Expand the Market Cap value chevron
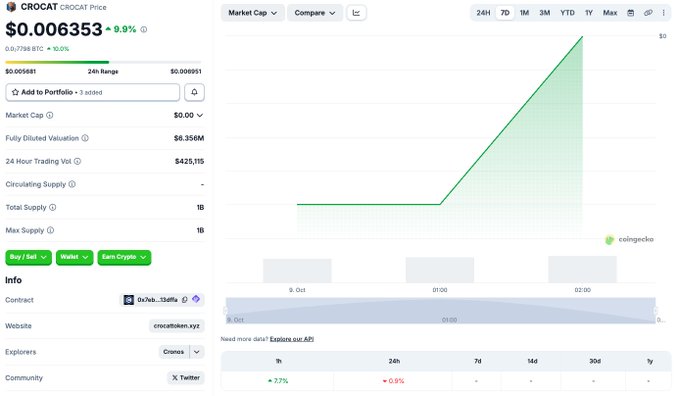Screen dimensions: 679x396 point(200,115)
